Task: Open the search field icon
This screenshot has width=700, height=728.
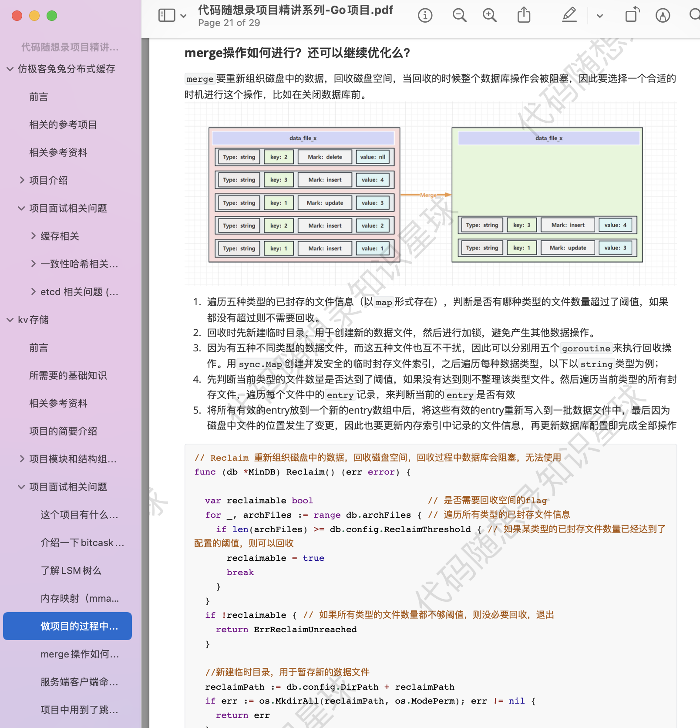Action: [695, 15]
